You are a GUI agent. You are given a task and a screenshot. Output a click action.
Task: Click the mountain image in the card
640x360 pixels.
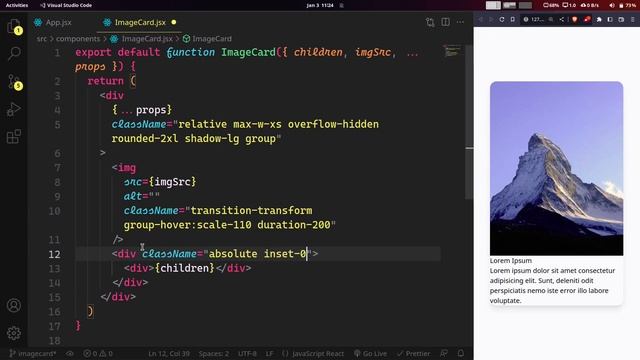556,168
